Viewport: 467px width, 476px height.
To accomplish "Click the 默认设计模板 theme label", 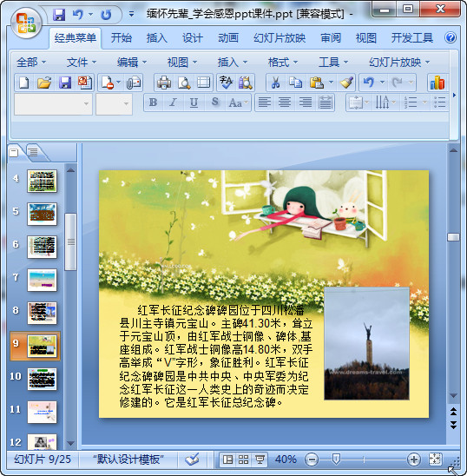I will pos(128,459).
